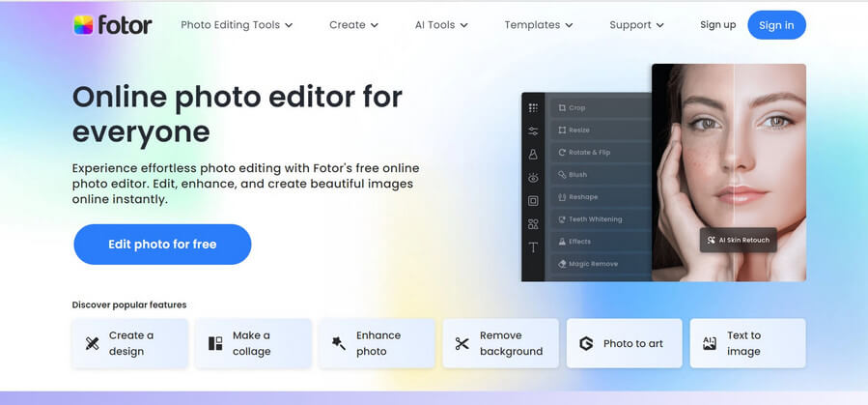The image size is (868, 405).
Task: Click the adjust sliders icon in editor sidebar
Action: tap(533, 131)
